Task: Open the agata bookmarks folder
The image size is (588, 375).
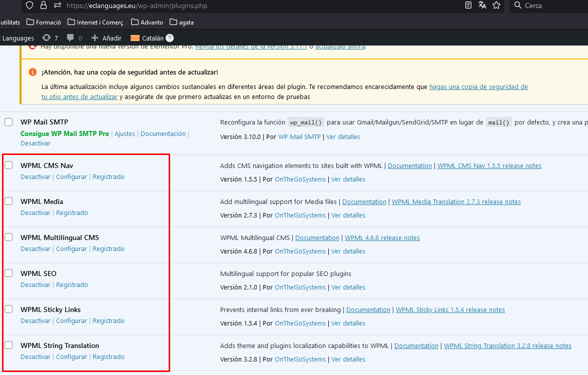Action: [182, 22]
